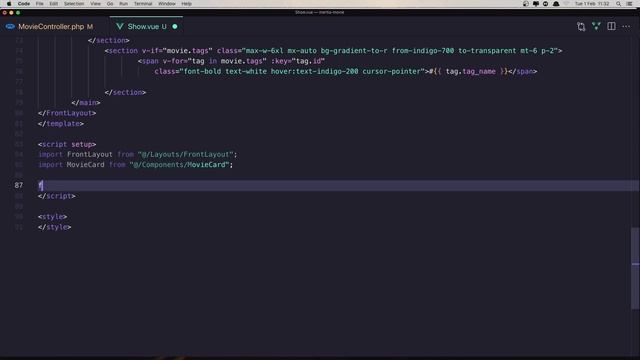640x360 pixels.
Task: Click the closing </template> tag
Action: tap(61, 123)
